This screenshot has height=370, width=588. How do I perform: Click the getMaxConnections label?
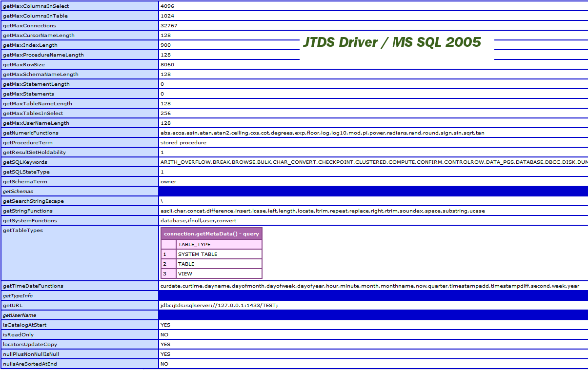pos(29,26)
